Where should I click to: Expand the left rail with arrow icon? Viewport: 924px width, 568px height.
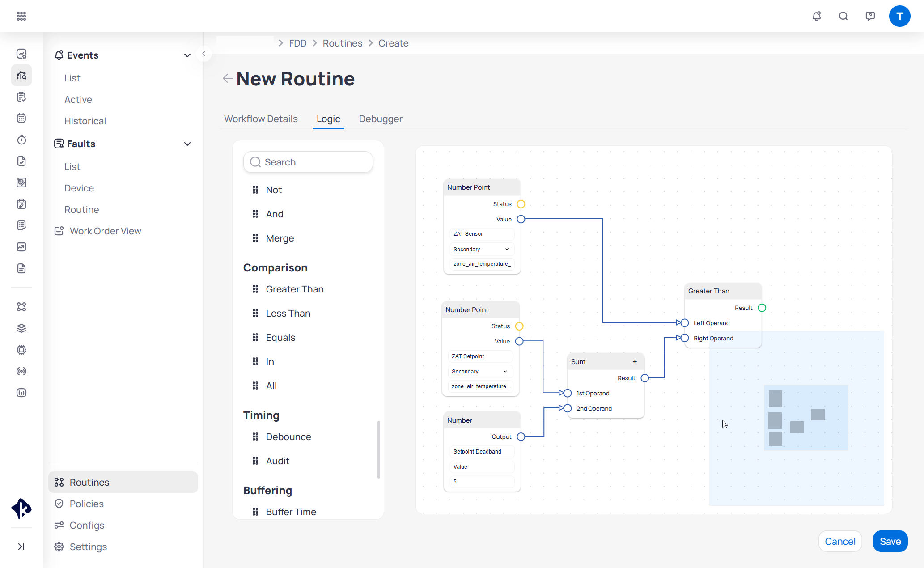click(21, 547)
